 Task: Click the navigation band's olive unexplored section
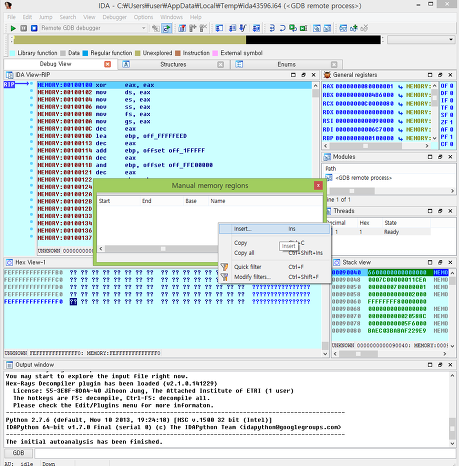pos(129,40)
